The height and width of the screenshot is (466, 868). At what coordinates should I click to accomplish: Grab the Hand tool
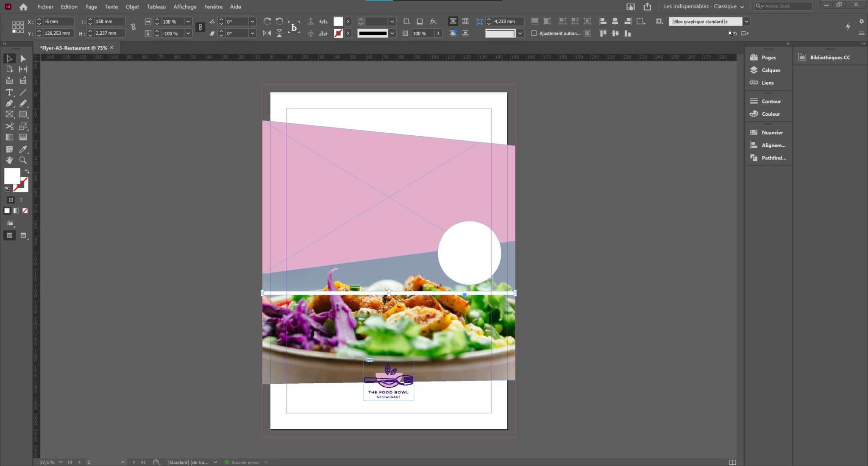click(x=9, y=160)
